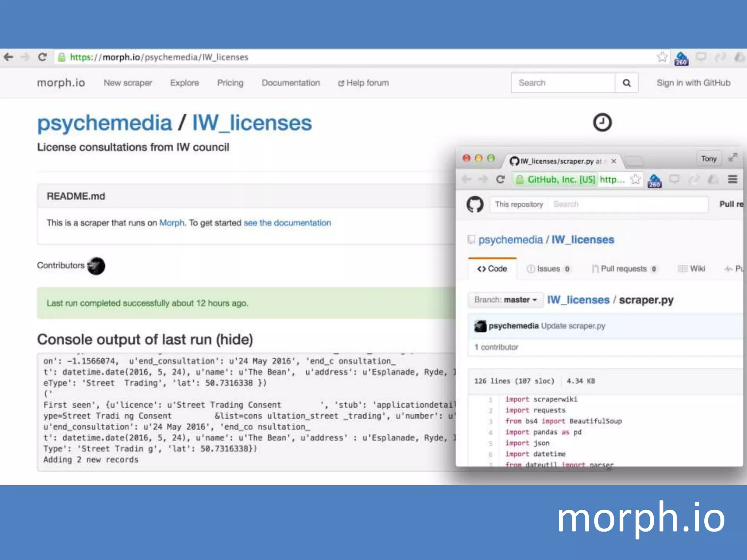Click (hide) next to Console output

235,339
